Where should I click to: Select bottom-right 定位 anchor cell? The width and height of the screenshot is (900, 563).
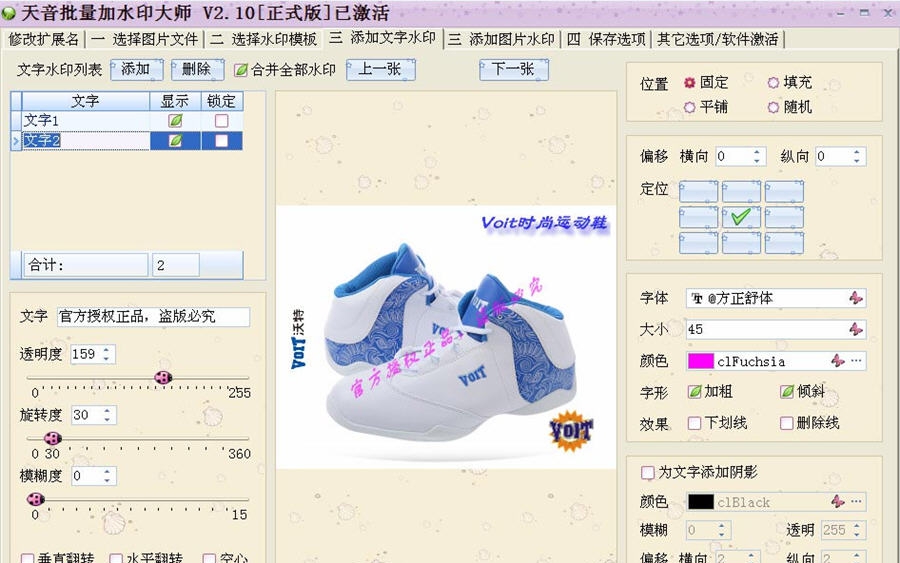click(x=784, y=243)
